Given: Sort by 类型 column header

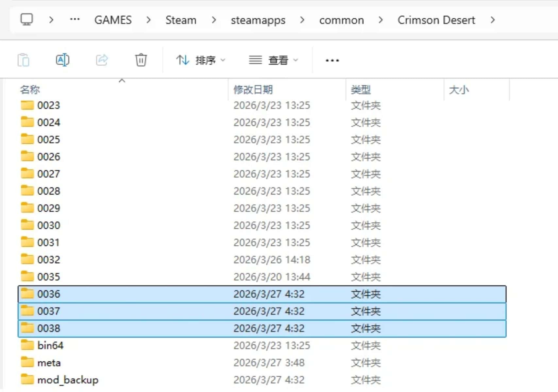Looking at the screenshot, I should point(361,90).
